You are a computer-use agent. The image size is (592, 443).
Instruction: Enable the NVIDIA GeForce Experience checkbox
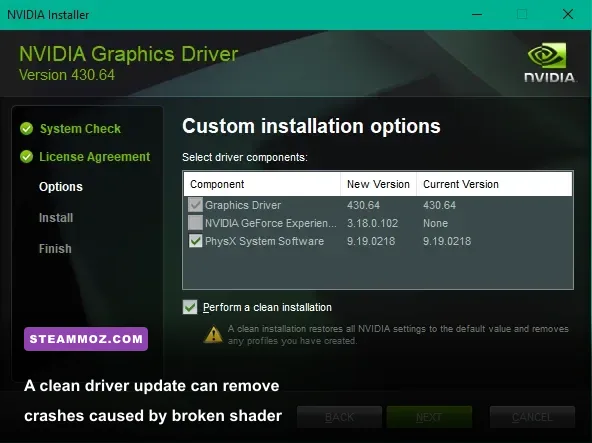(x=195, y=223)
